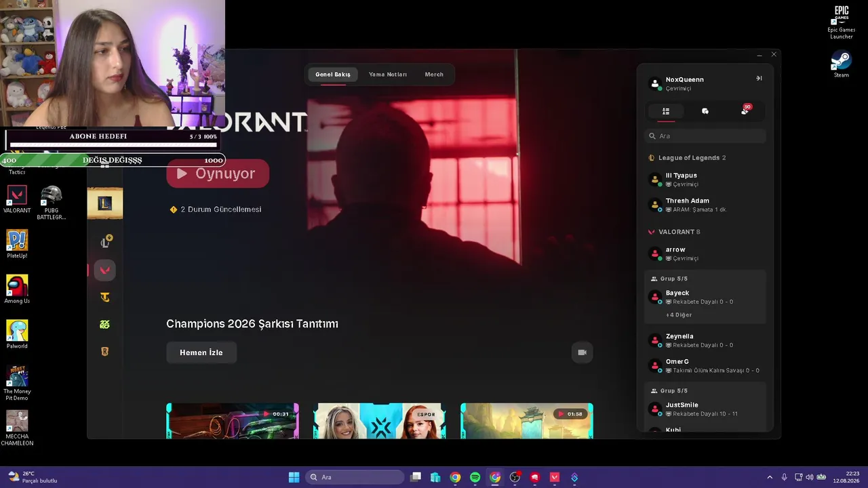Open OBS Studio from the taskbar

(515, 477)
